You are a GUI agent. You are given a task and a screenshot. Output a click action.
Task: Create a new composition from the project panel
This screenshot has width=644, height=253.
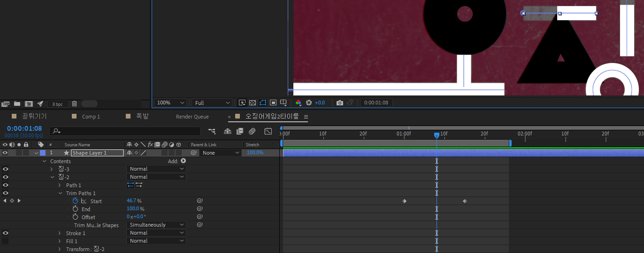(29, 103)
